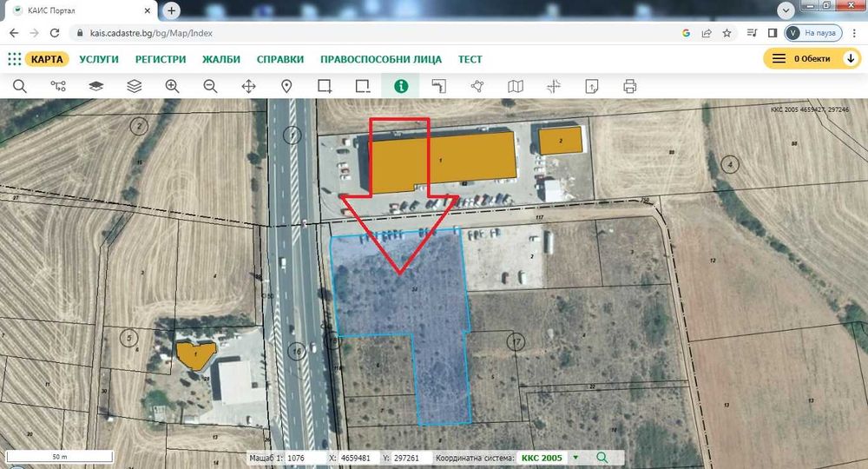The width and height of the screenshot is (868, 469).
Task: Select the rectangle add-selection tool
Action: pyautogui.click(x=325, y=86)
